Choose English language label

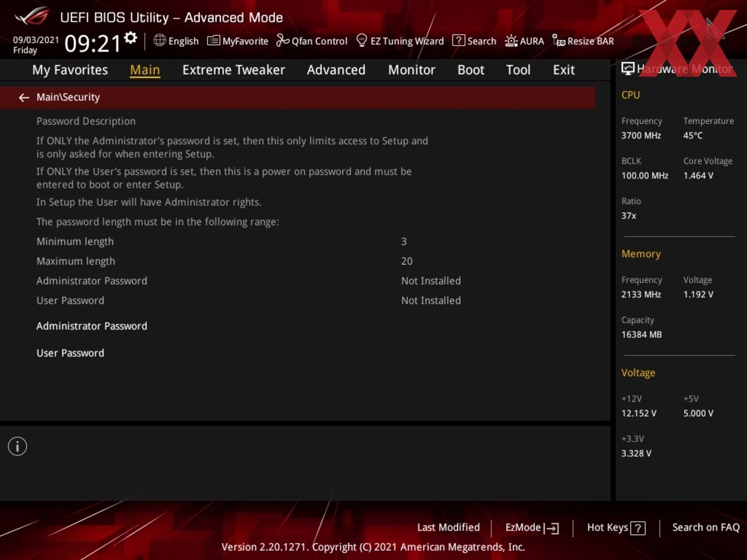183,41
